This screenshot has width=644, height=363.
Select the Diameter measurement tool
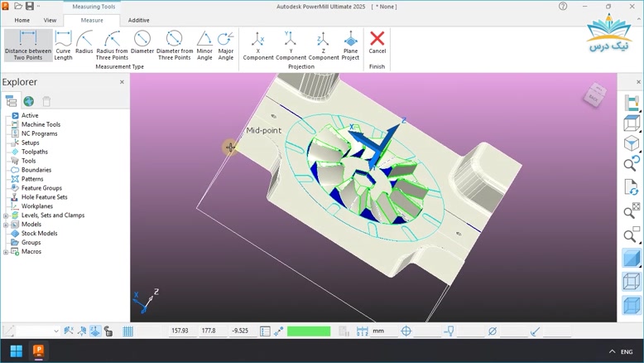pyautogui.click(x=142, y=46)
